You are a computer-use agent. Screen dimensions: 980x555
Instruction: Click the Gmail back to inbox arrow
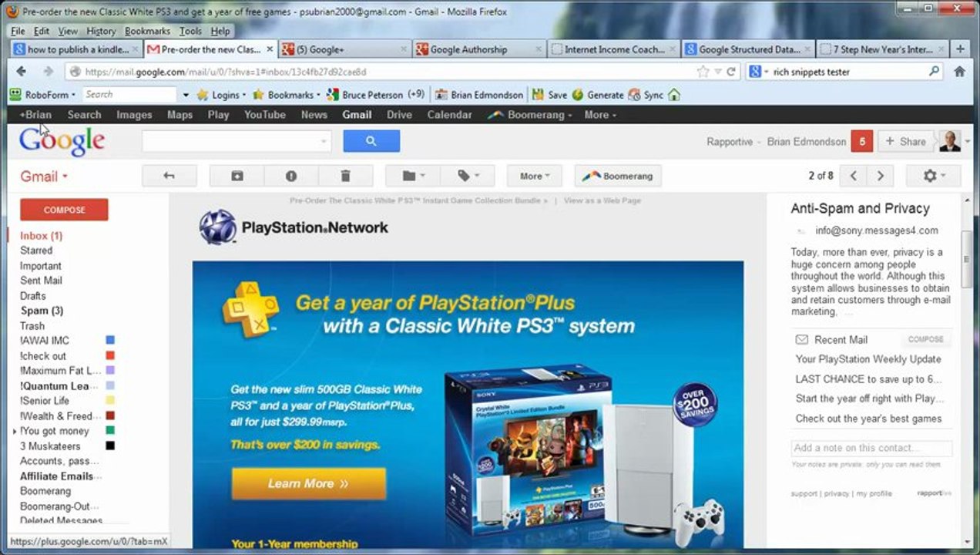169,176
